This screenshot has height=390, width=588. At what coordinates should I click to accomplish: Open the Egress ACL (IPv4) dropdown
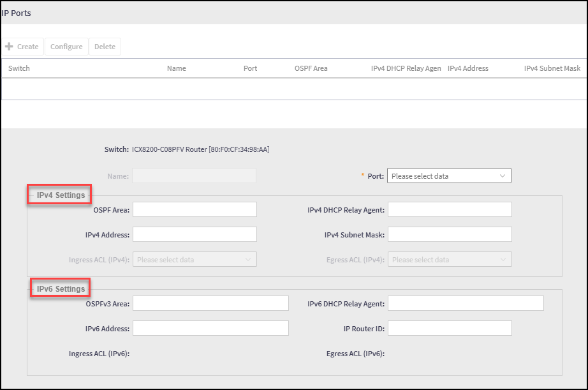tap(450, 259)
